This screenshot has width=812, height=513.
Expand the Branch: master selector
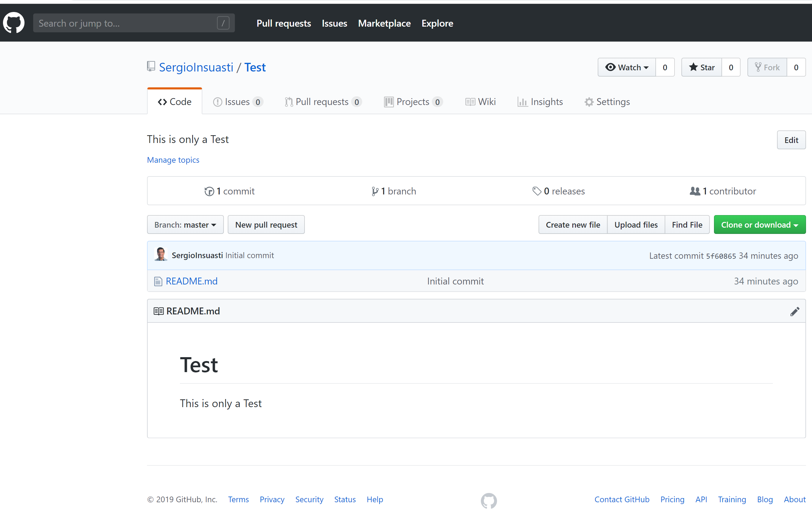coord(185,225)
